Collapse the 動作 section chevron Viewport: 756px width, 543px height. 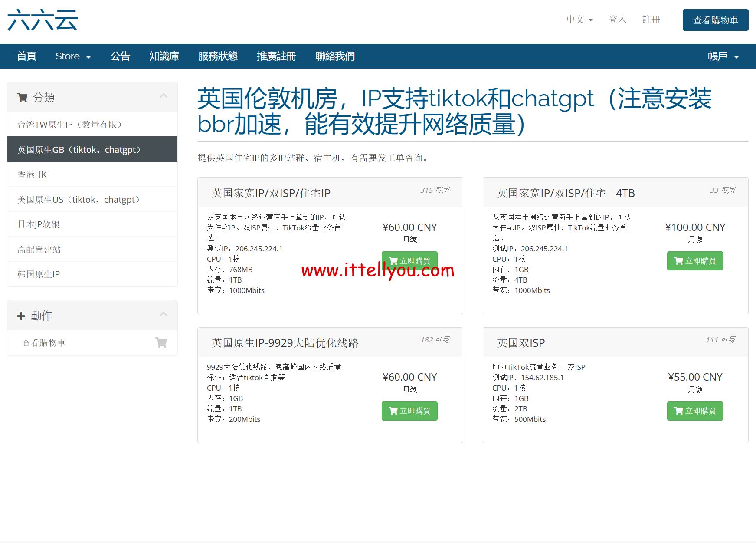tap(164, 314)
